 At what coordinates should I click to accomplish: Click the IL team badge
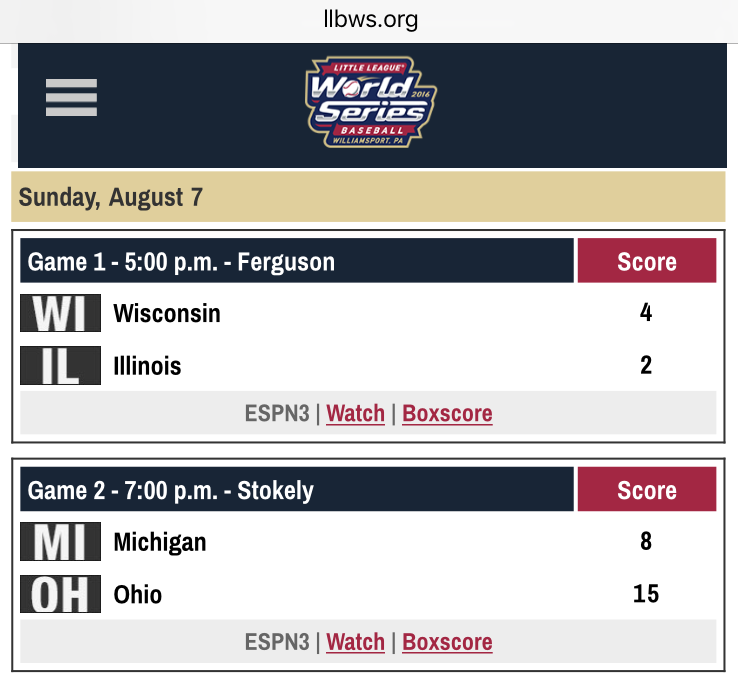pyautogui.click(x=60, y=365)
